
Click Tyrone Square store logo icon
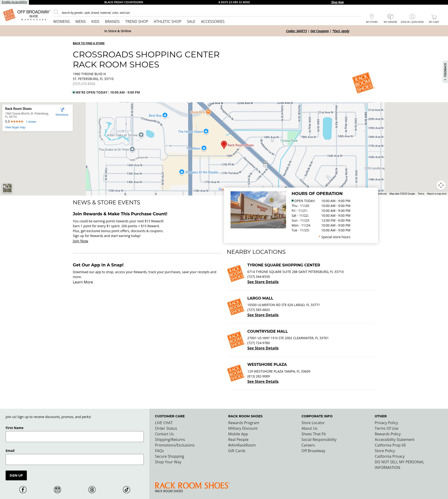tap(236, 274)
